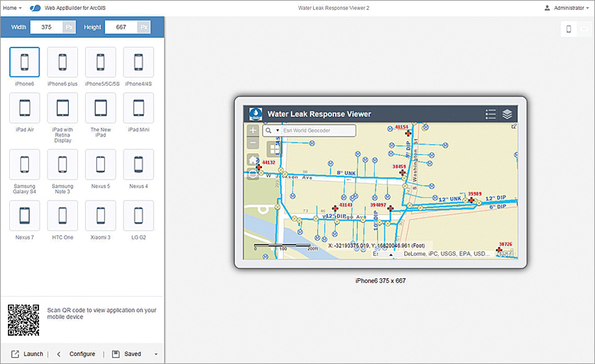Screen dimensions: 595x364
Task: Click leak marker 43143 on map
Action: pos(335,208)
